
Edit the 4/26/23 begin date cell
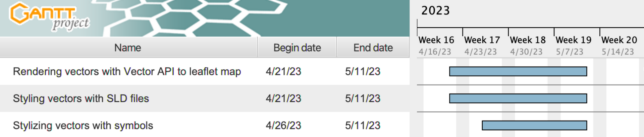tap(283, 126)
